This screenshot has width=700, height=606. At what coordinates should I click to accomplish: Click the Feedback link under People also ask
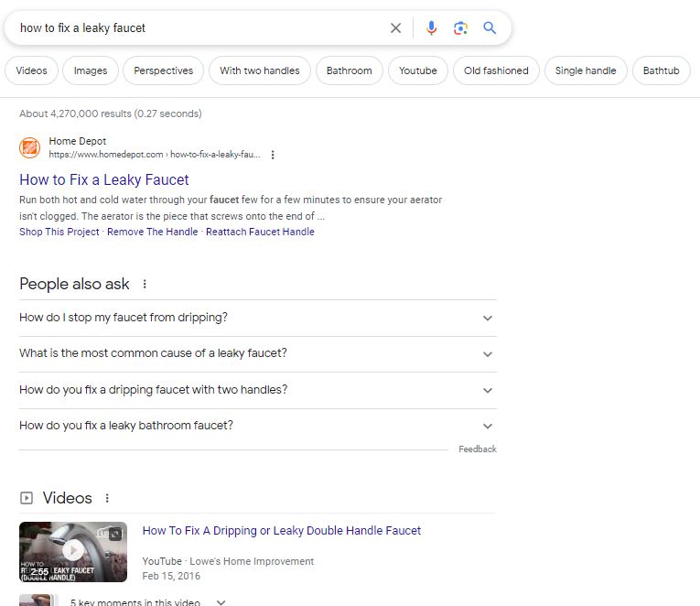[x=478, y=449]
